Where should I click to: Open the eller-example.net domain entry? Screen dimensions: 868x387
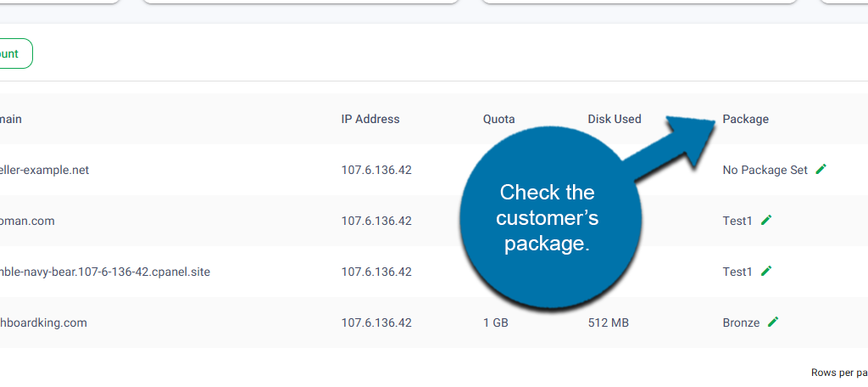(x=44, y=170)
